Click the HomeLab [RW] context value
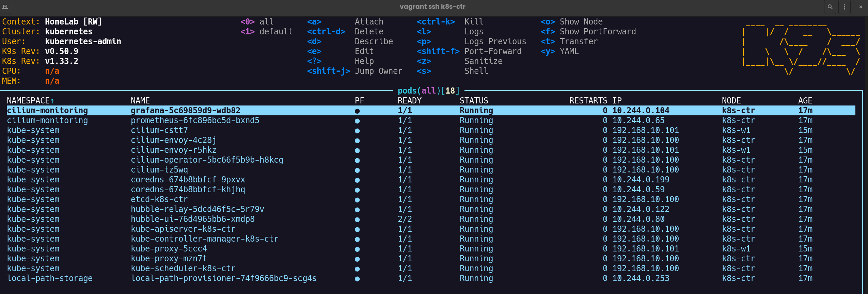 tap(74, 22)
